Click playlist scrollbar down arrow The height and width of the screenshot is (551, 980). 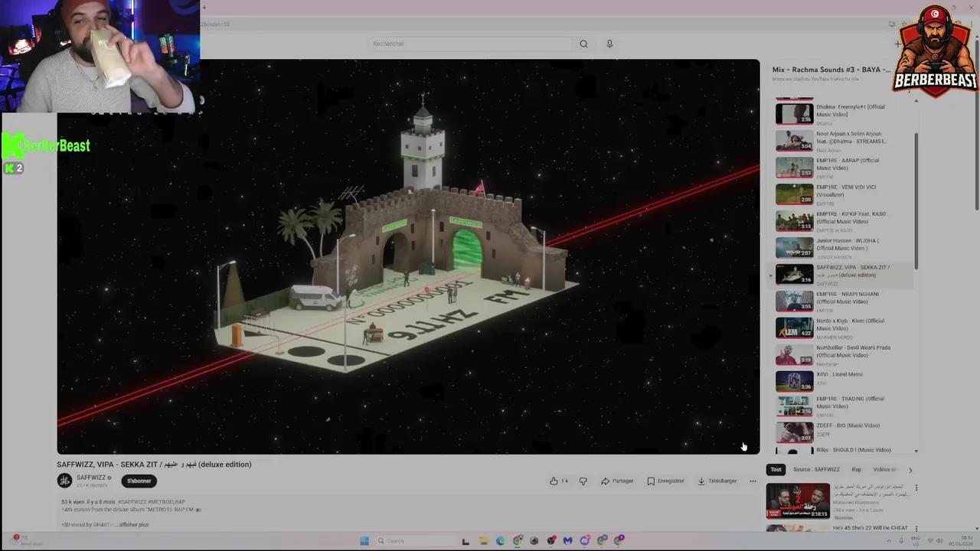click(916, 452)
